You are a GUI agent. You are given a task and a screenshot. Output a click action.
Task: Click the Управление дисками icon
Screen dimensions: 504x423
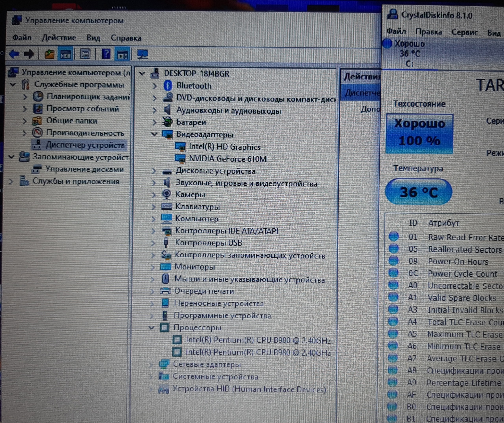coord(37,169)
